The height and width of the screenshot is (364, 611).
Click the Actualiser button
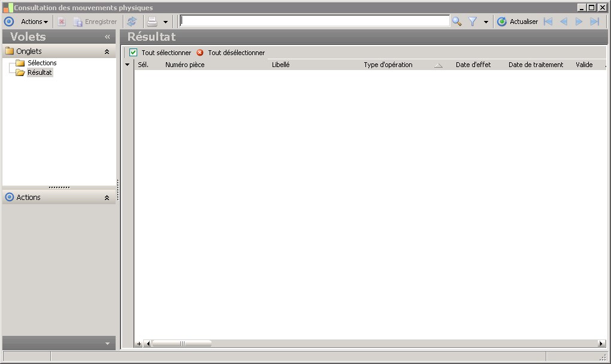518,22
